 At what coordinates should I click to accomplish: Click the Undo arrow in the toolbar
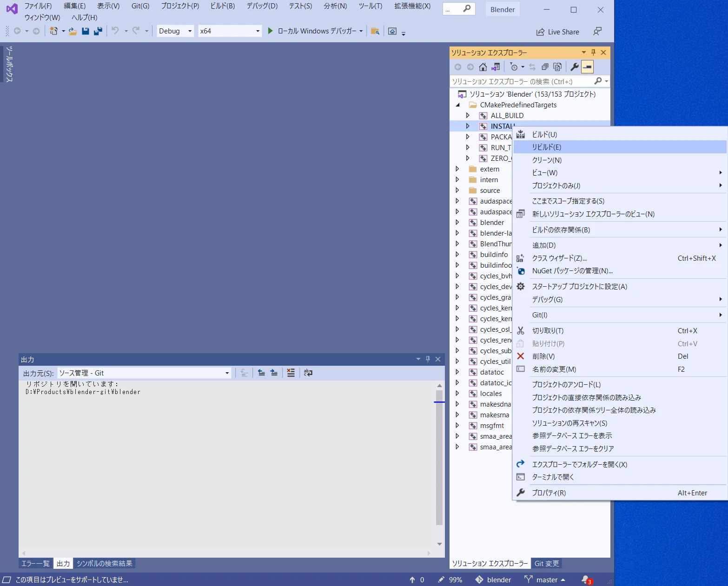115,31
